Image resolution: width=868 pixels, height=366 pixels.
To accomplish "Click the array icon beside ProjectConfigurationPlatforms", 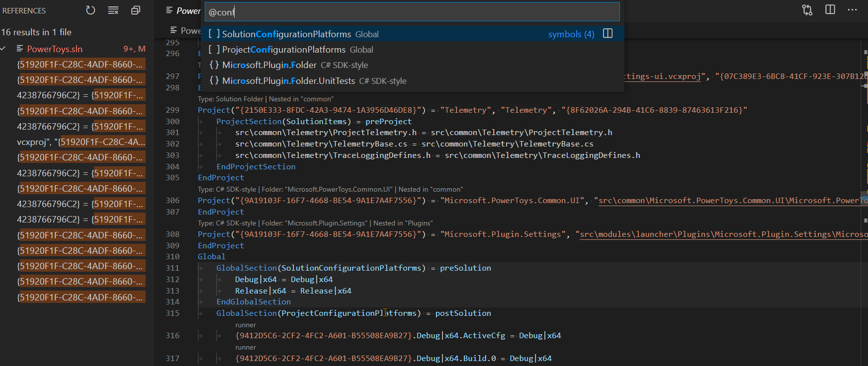I will click(214, 50).
